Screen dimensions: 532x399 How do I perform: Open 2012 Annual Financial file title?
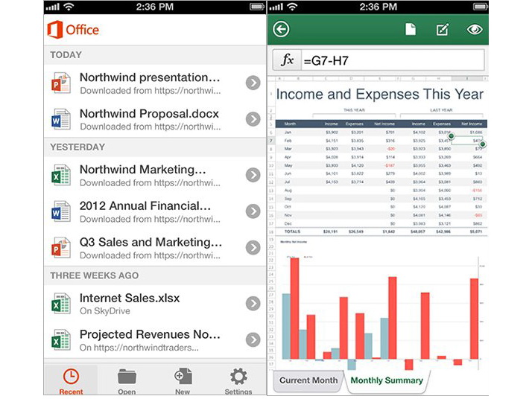tap(145, 205)
